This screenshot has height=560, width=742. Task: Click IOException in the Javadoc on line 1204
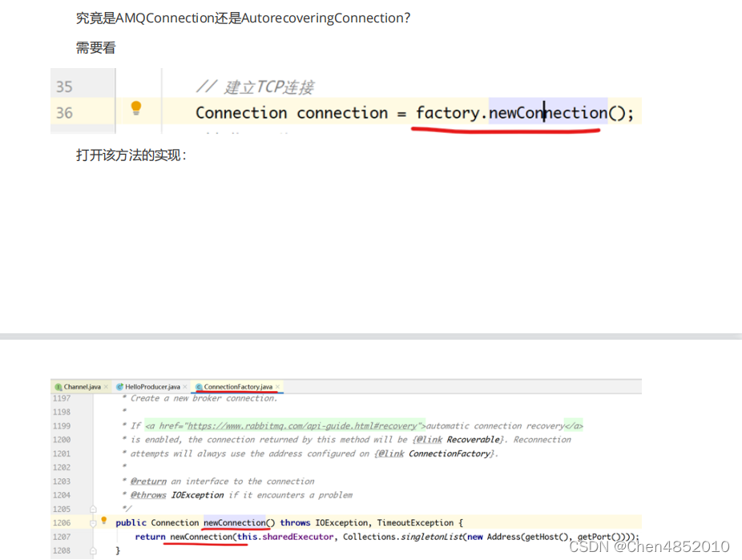[x=197, y=495]
